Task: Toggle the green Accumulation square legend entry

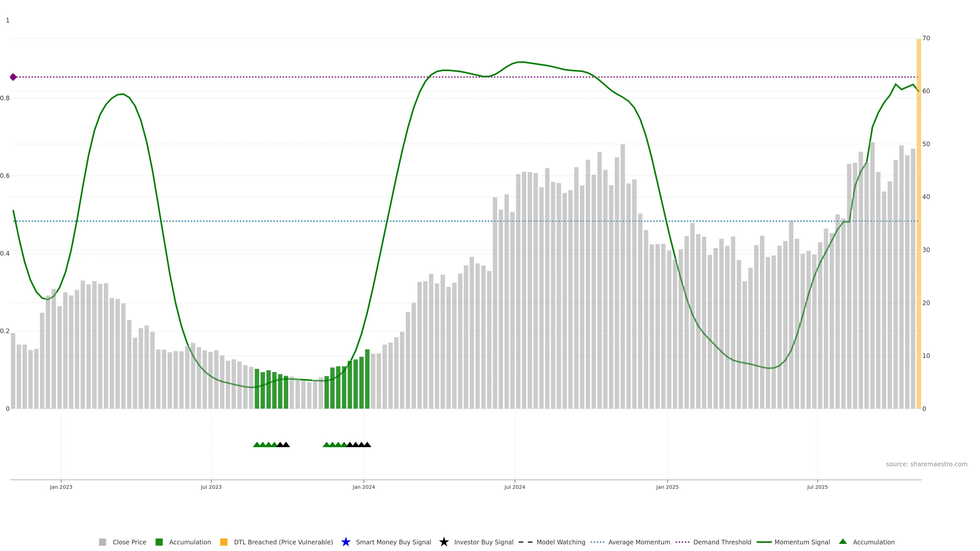Action: (x=159, y=542)
